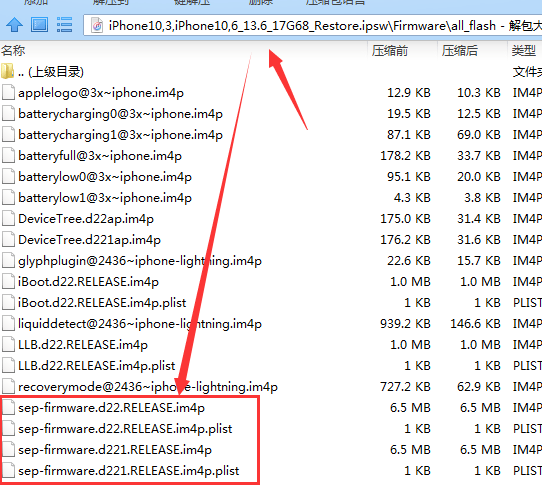The image size is (542, 496).
Task: Go up one directory with the blue arrow
Action: click(x=15, y=25)
